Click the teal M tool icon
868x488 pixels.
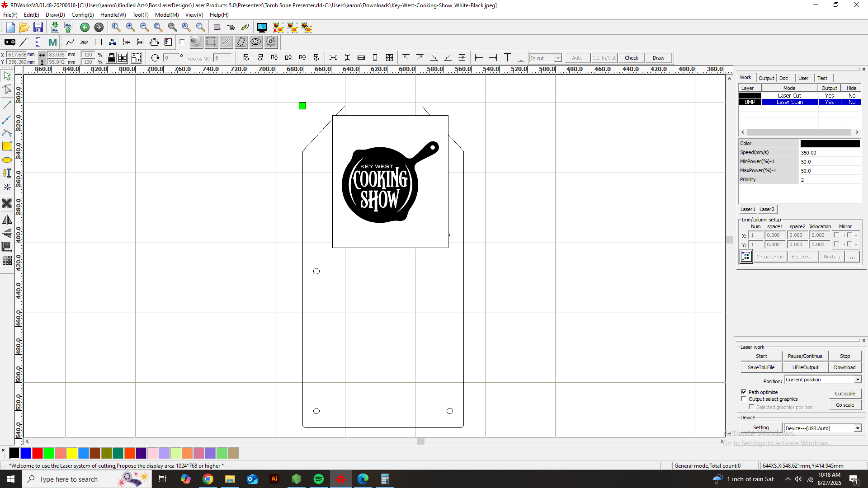pos(52,42)
